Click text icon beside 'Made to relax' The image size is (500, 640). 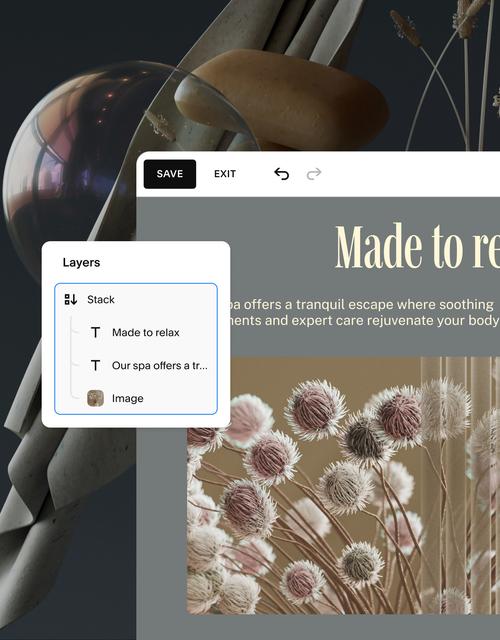point(96,333)
